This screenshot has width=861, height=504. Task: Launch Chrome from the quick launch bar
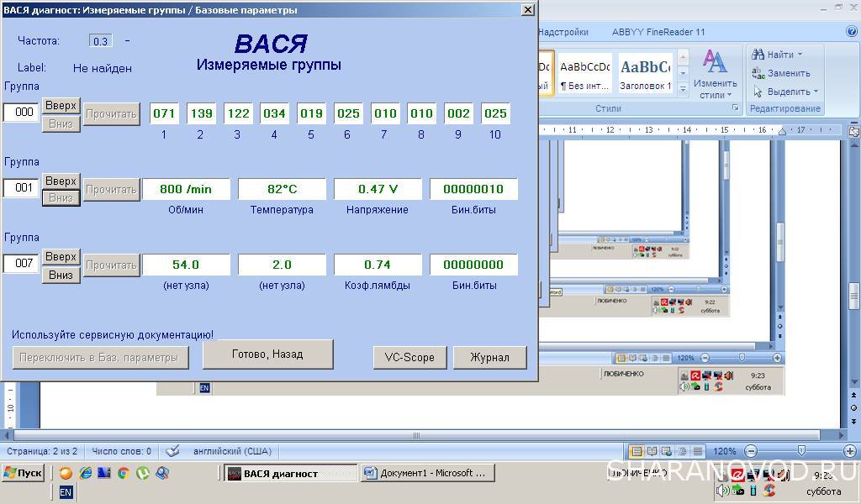click(124, 474)
